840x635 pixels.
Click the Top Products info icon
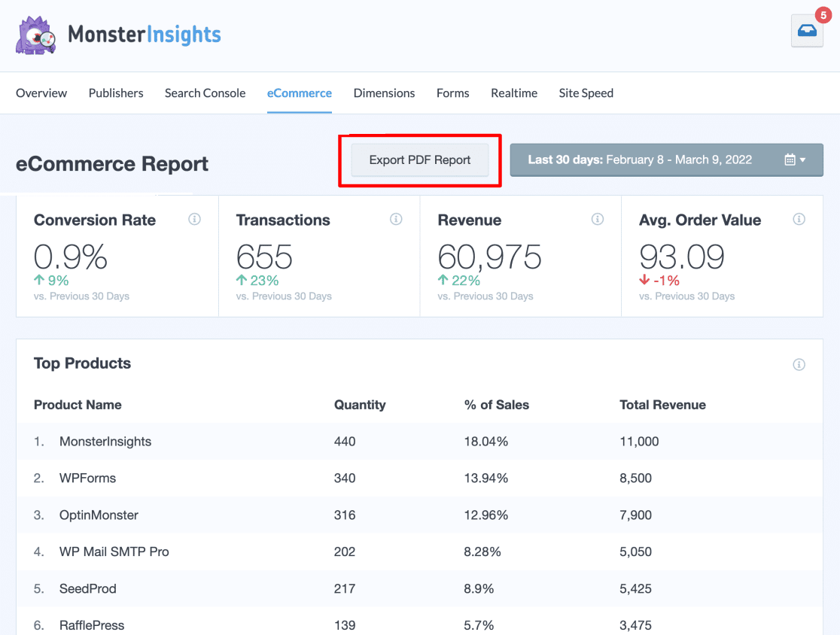click(799, 365)
